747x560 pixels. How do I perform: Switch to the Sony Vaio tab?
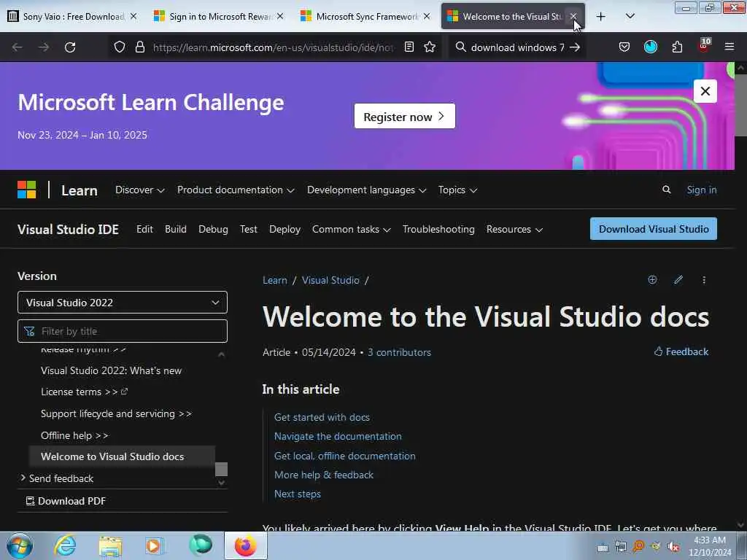[x=73, y=16]
